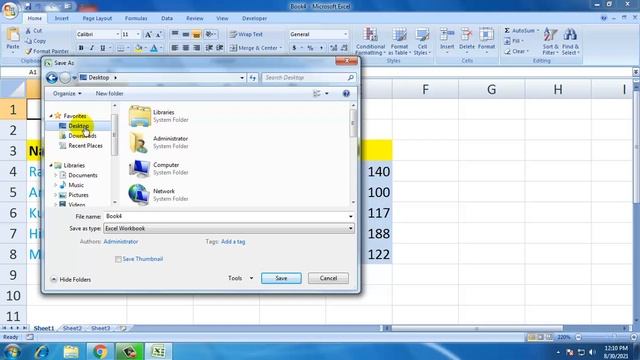The height and width of the screenshot is (360, 640).
Task: Click the Font Color letter A icon
Action: (154, 48)
